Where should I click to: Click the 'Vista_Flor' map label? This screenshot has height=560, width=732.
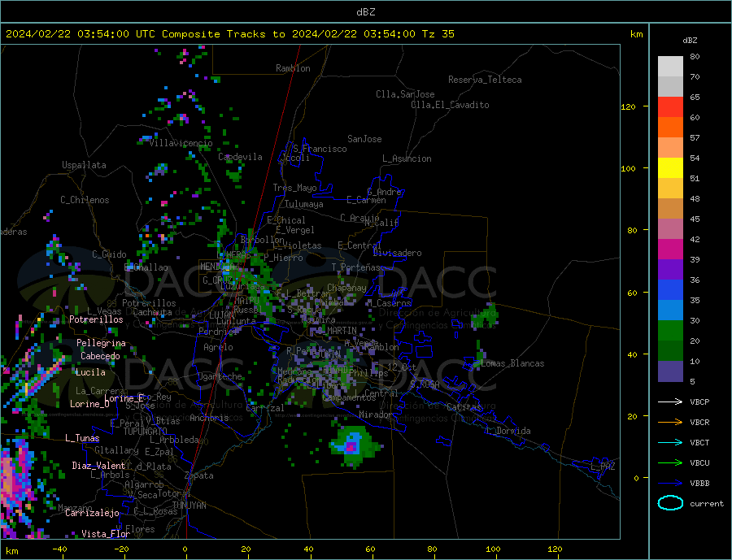[106, 534]
